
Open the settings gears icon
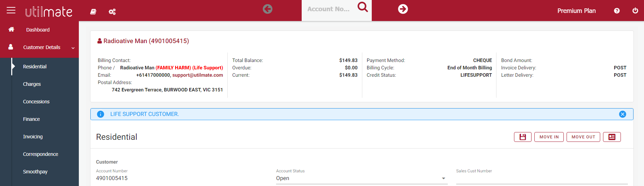tap(112, 12)
